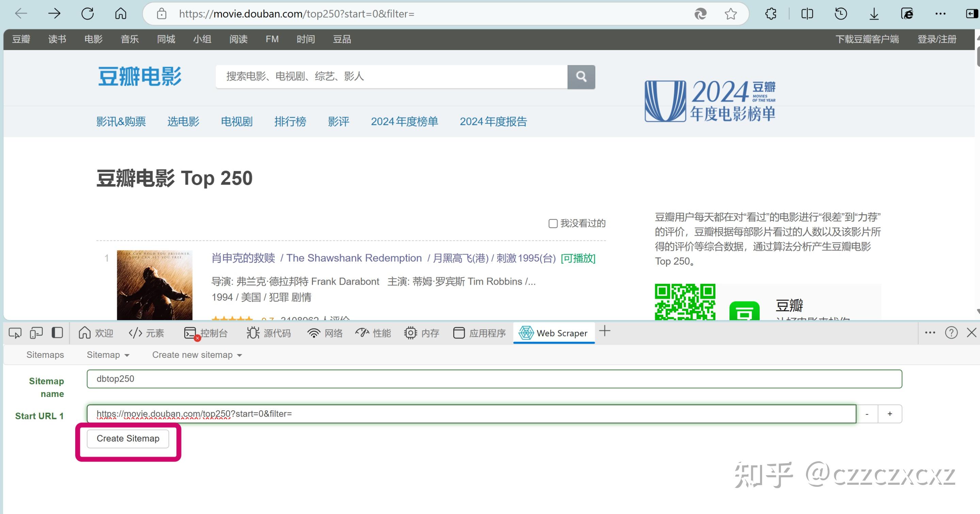The height and width of the screenshot is (514, 980).
Task: Refresh the page with the reload icon
Action: (x=87, y=14)
